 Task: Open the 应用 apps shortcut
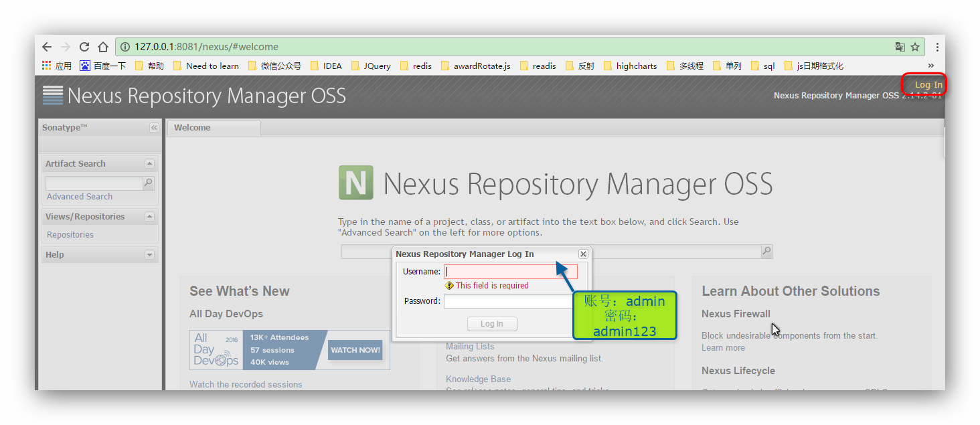(x=57, y=66)
